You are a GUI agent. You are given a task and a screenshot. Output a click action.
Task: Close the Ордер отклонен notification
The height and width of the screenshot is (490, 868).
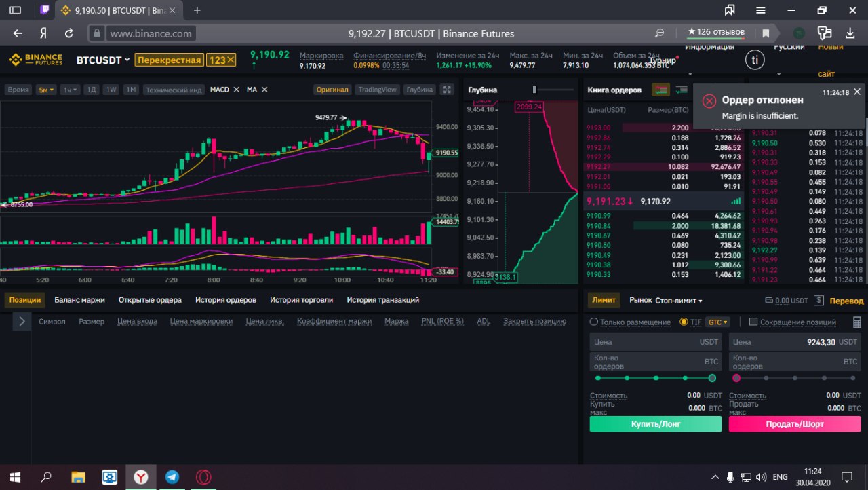[857, 92]
